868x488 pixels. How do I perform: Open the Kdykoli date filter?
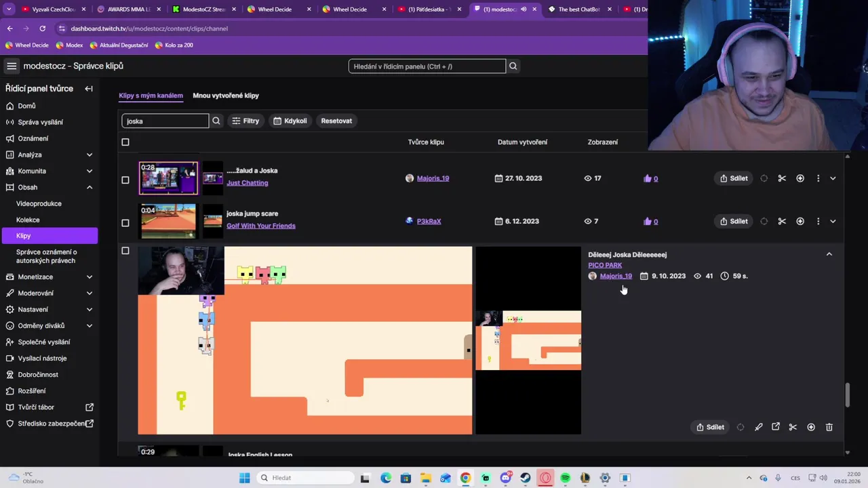tap(290, 121)
